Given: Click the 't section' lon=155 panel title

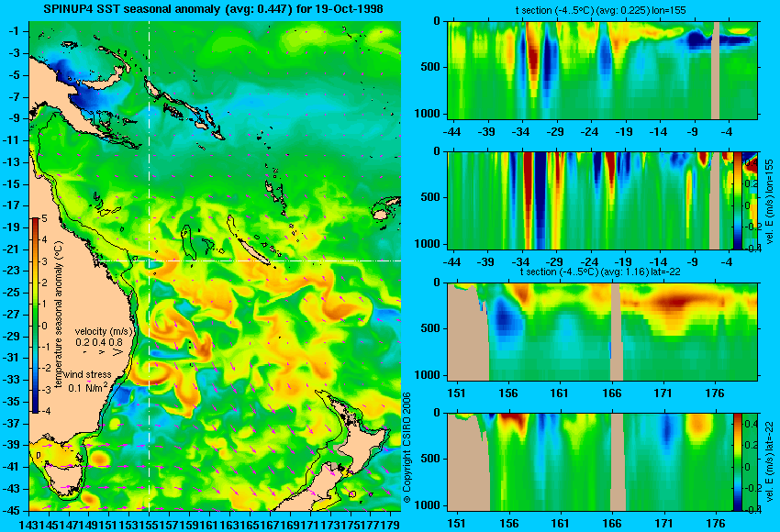Looking at the screenshot, I should (600, 10).
